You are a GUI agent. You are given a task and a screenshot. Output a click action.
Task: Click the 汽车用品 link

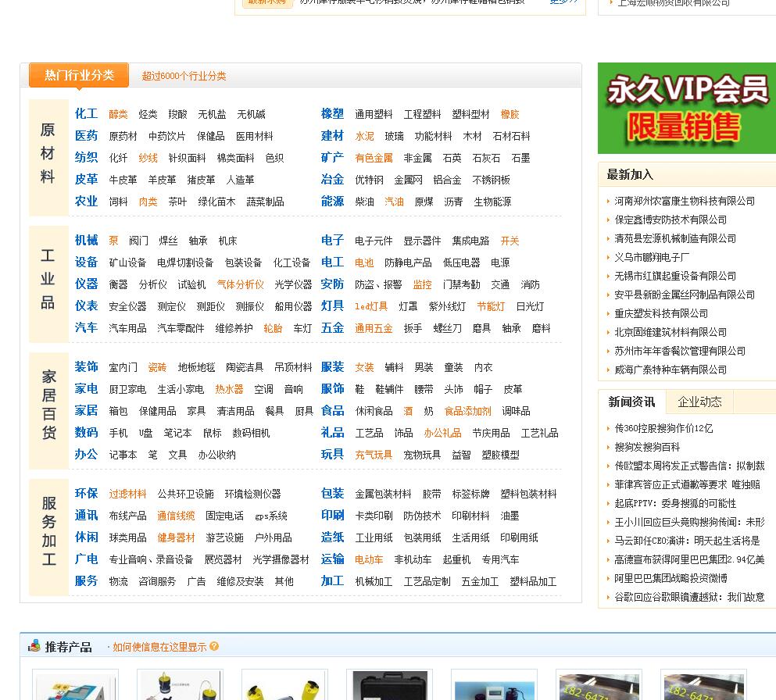(127, 328)
